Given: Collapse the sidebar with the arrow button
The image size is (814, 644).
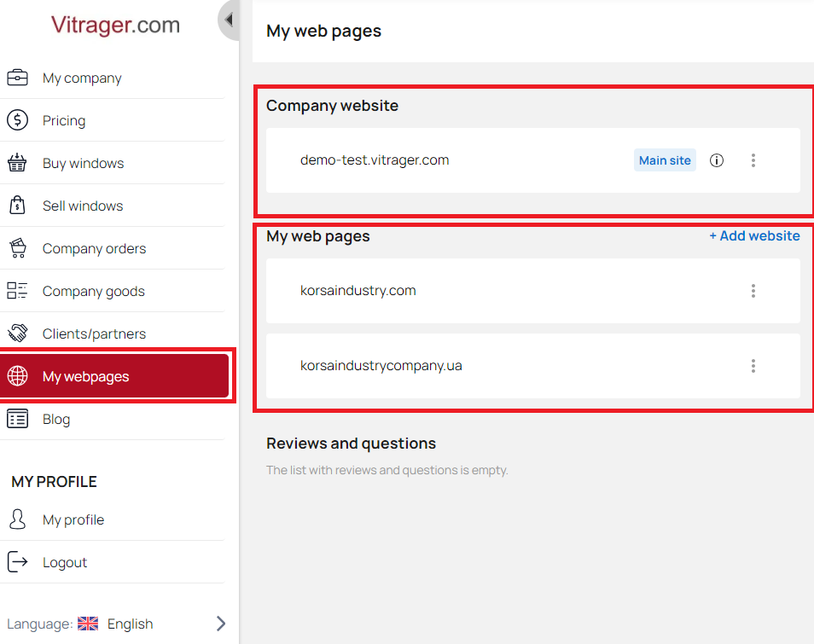Looking at the screenshot, I should [x=229, y=20].
